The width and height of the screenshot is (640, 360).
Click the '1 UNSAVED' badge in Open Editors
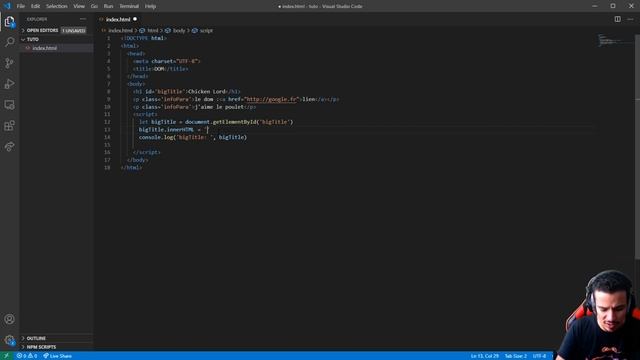[x=73, y=31]
